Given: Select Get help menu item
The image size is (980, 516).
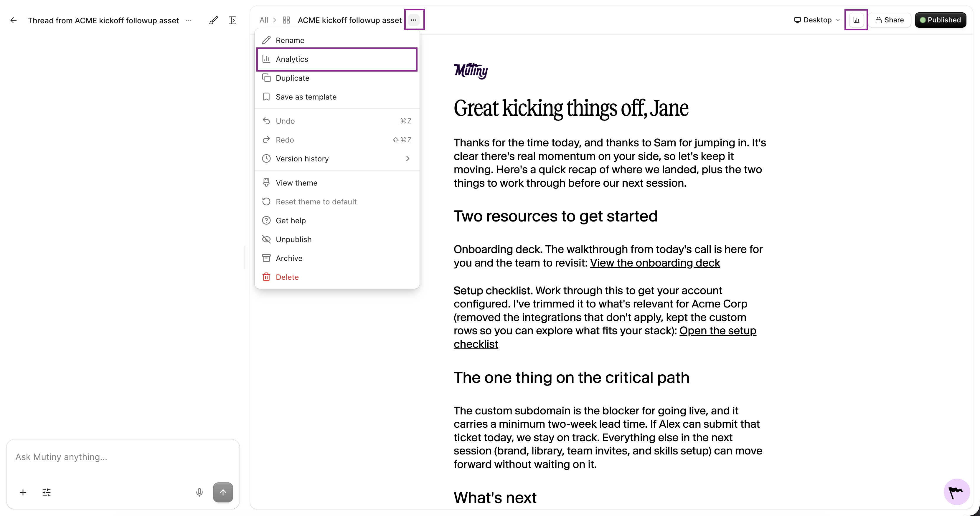Looking at the screenshot, I should pos(337,221).
